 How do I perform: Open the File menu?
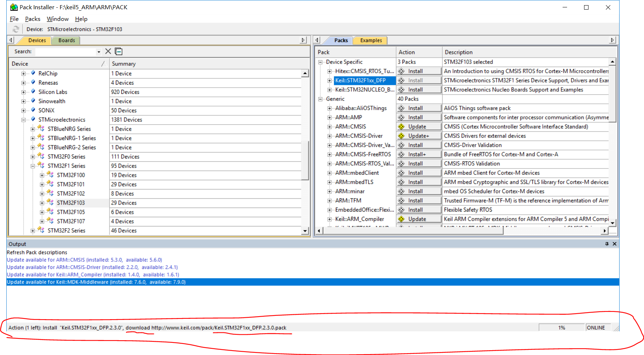click(14, 19)
